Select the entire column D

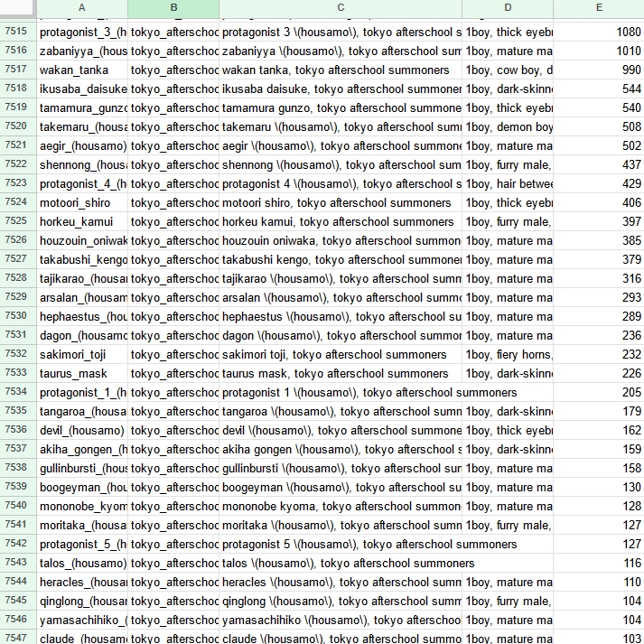pos(508,8)
